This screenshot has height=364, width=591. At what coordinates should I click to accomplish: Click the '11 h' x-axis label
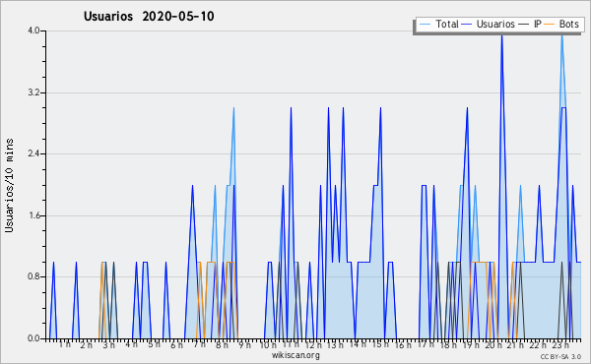click(291, 344)
